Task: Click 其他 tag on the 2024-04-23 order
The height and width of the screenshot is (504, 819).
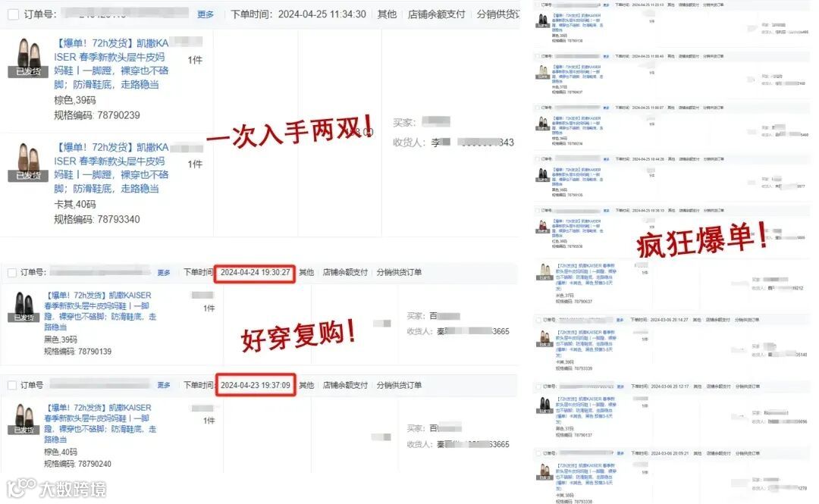Action: [306, 386]
